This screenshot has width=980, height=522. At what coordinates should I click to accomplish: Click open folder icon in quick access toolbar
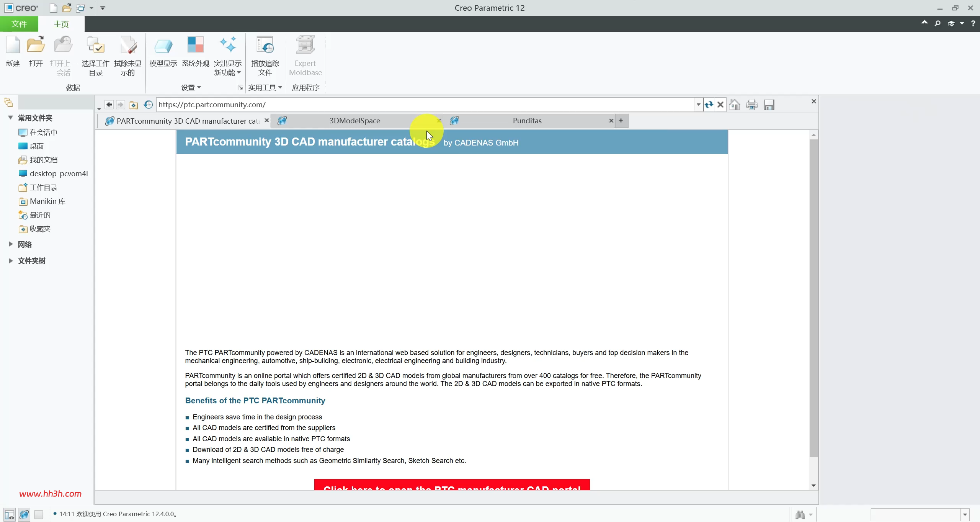[x=67, y=8]
